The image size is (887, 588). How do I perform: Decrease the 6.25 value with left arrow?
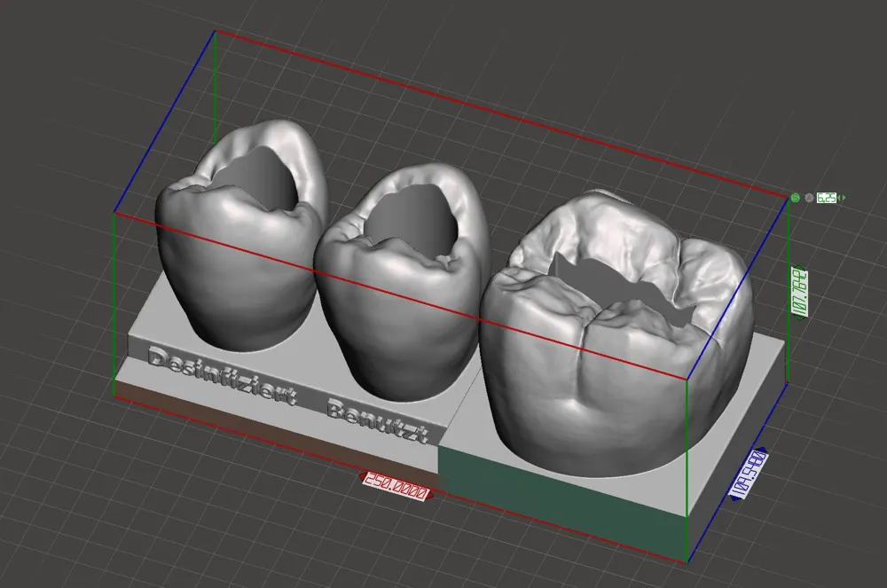839,198
